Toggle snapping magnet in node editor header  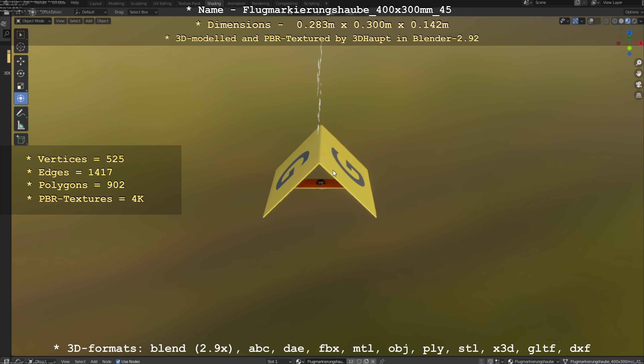(x=490, y=361)
